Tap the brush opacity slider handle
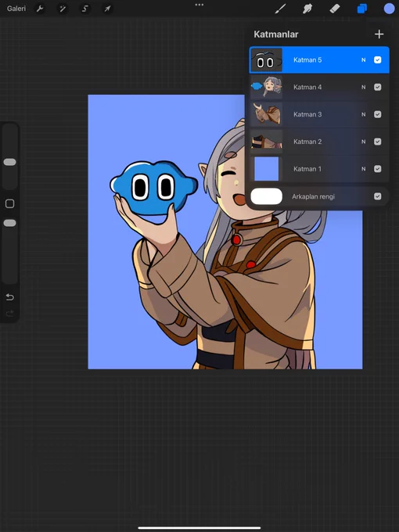The image size is (399, 532). (10, 223)
